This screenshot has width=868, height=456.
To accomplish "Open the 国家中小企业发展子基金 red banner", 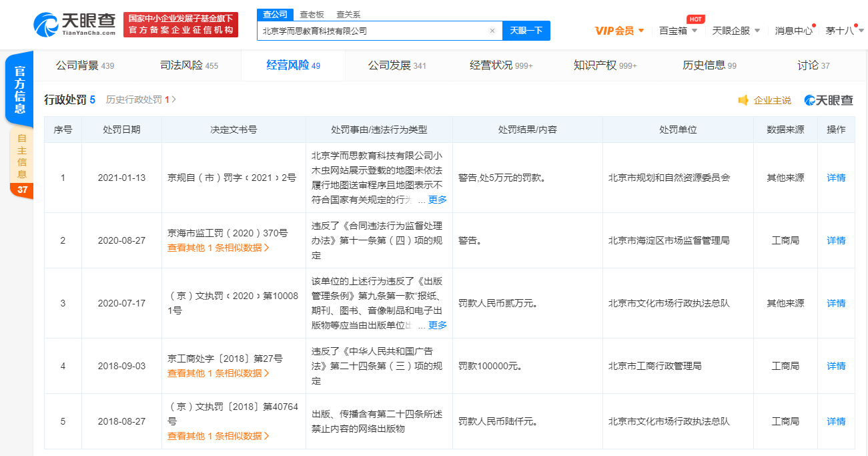I will click(x=181, y=25).
